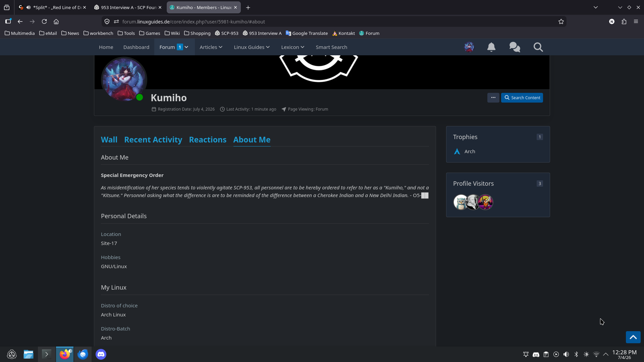The width and height of the screenshot is (644, 362).
Task: Click the Arch trophy icon
Action: click(x=457, y=152)
